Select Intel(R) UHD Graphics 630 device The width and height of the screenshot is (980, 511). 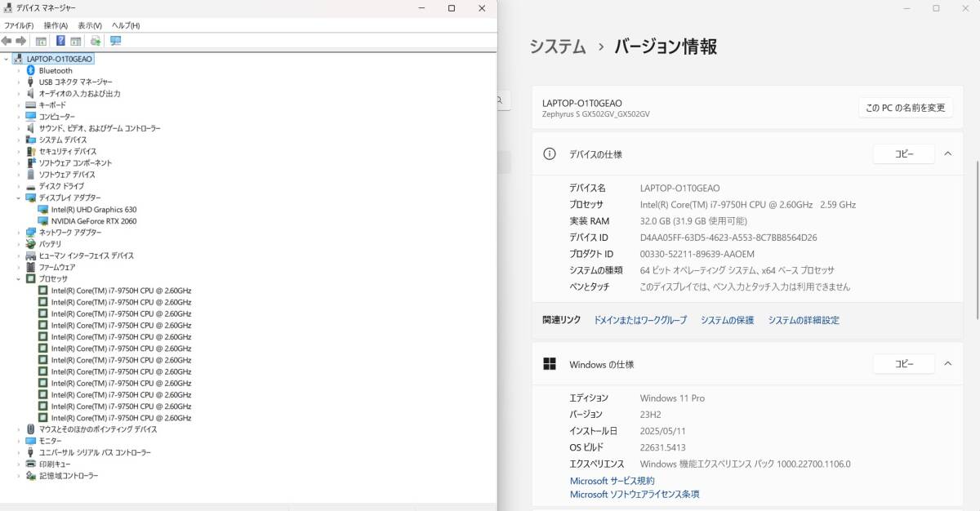pos(94,210)
